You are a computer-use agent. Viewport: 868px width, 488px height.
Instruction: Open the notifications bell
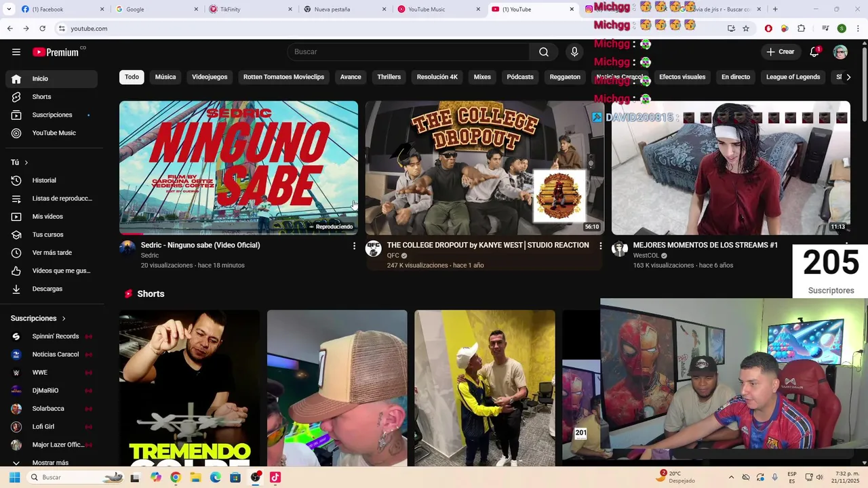pos(814,52)
